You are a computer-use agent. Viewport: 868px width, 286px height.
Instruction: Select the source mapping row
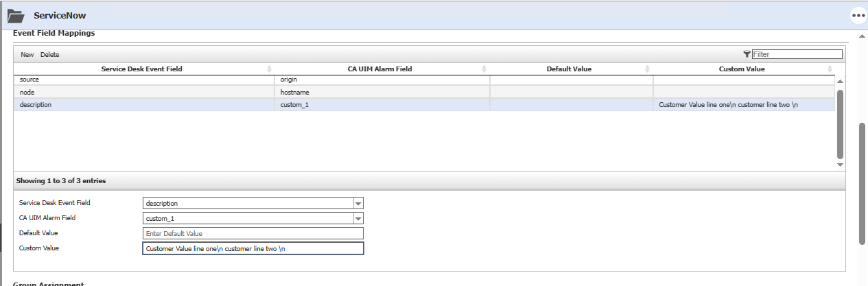pos(144,80)
